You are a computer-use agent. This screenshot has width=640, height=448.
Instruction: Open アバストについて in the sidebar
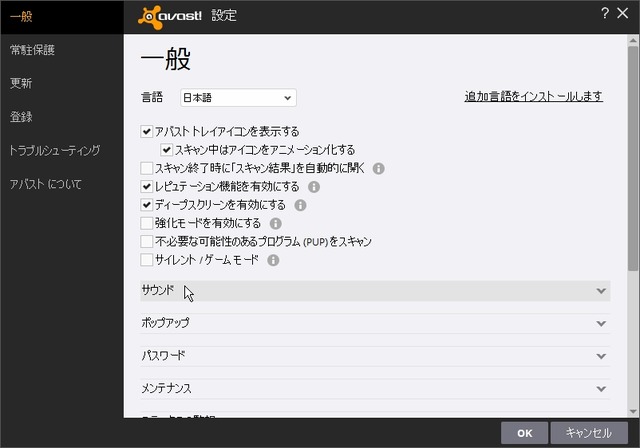[x=46, y=184]
